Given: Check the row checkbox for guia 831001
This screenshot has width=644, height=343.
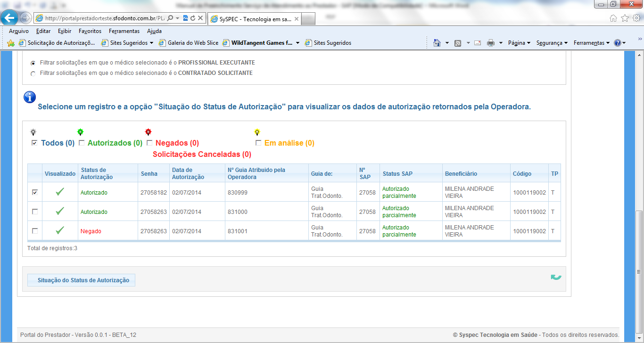Looking at the screenshot, I should [35, 231].
